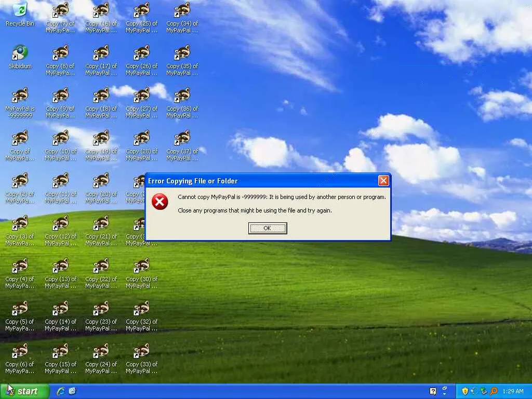Select the 'Copy (17) of MyPayPal' icon
This screenshot has width=532, height=399.
click(101, 61)
